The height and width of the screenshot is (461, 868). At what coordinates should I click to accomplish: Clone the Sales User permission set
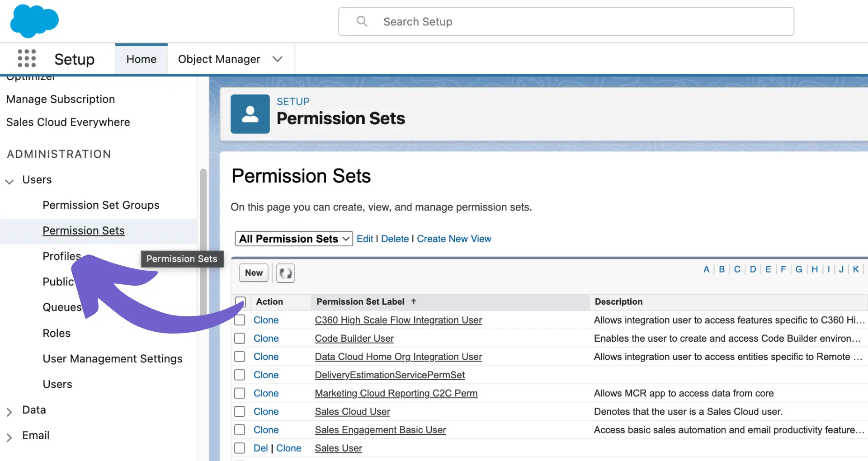(x=288, y=448)
